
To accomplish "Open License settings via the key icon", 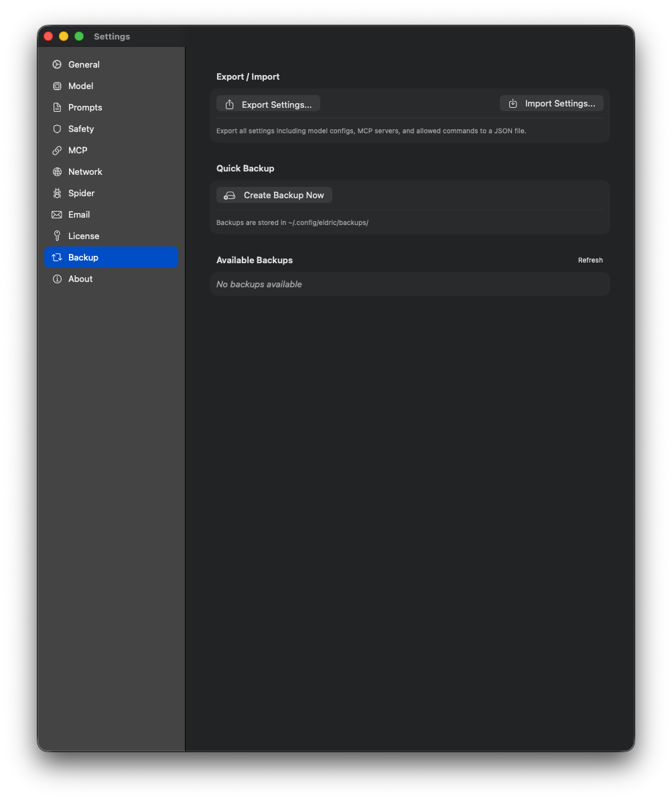I will coord(58,236).
